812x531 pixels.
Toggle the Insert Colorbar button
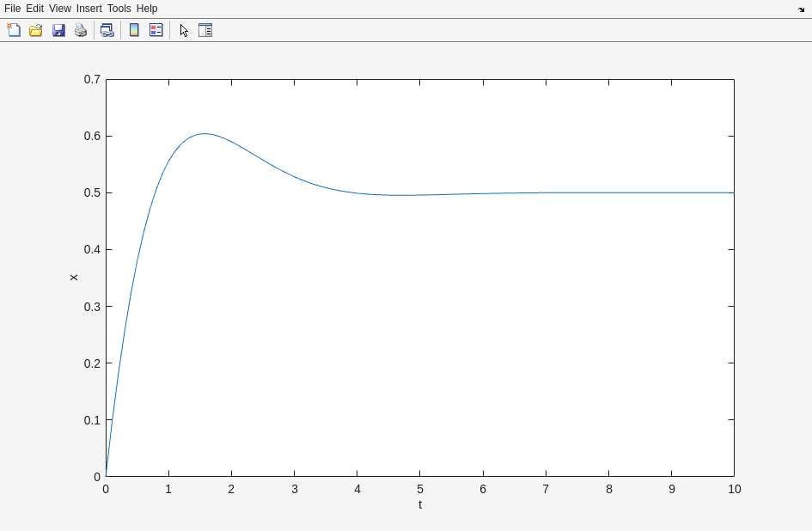tap(134, 30)
